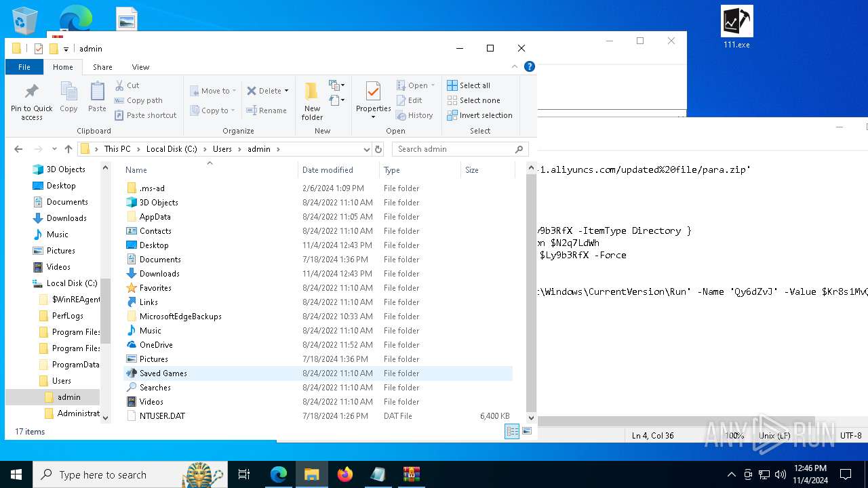Expand the address bar history dropdown
Viewport: 868px width, 488px height.
pyautogui.click(x=367, y=149)
